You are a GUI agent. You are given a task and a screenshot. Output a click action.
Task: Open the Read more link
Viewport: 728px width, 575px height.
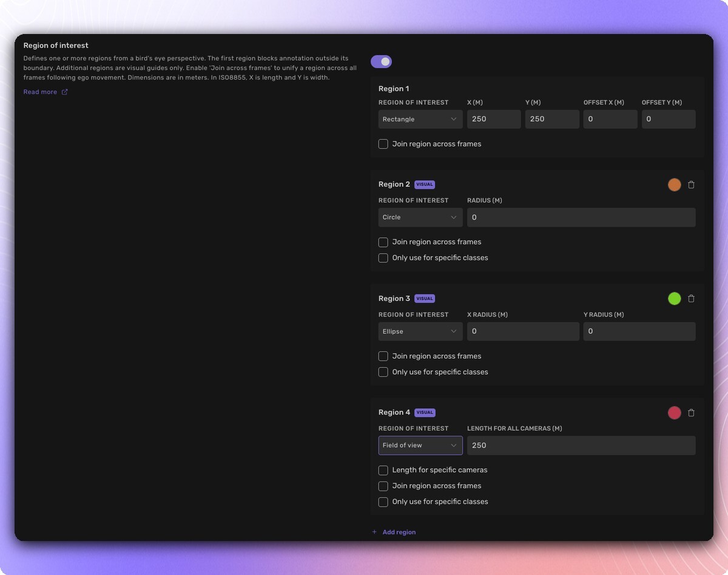click(x=40, y=92)
